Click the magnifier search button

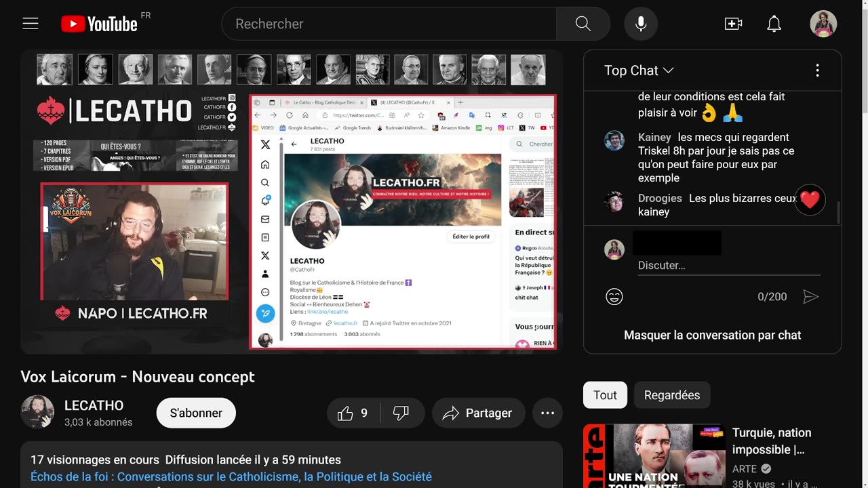tap(583, 24)
